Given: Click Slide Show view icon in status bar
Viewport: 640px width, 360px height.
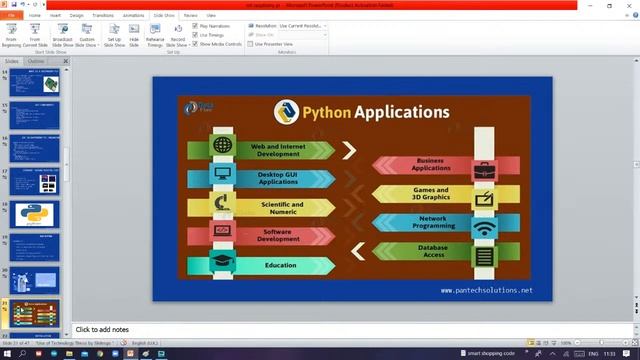Looking at the screenshot, I should [x=554, y=343].
